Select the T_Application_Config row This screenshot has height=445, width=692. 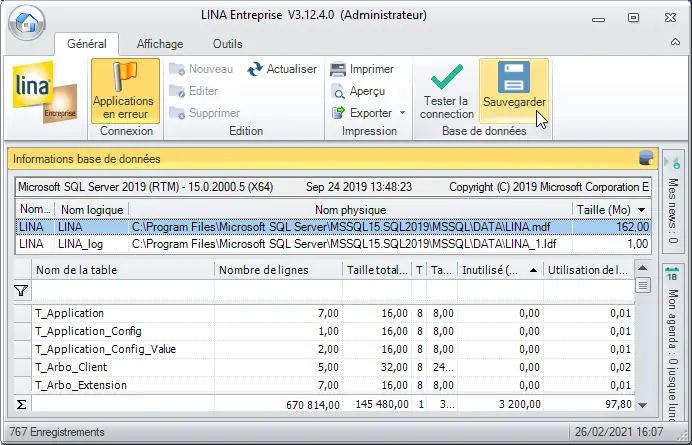(324, 332)
